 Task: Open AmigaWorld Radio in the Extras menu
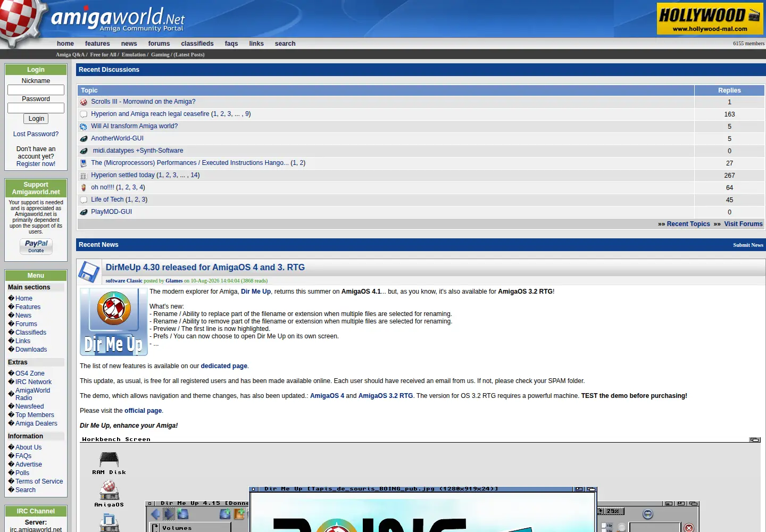[x=32, y=394]
